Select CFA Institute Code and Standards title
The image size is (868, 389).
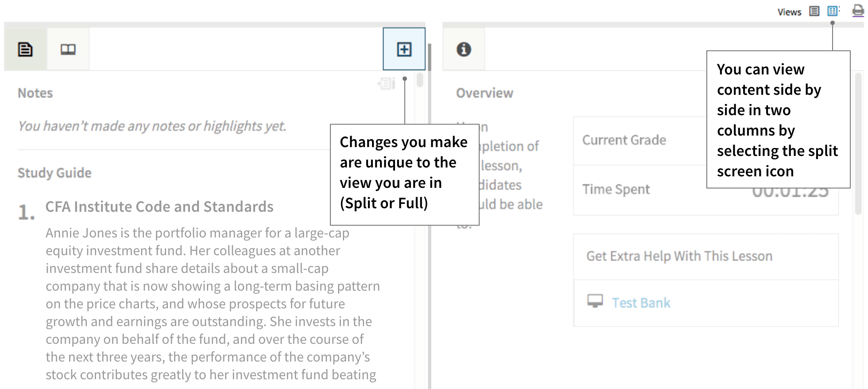[159, 206]
